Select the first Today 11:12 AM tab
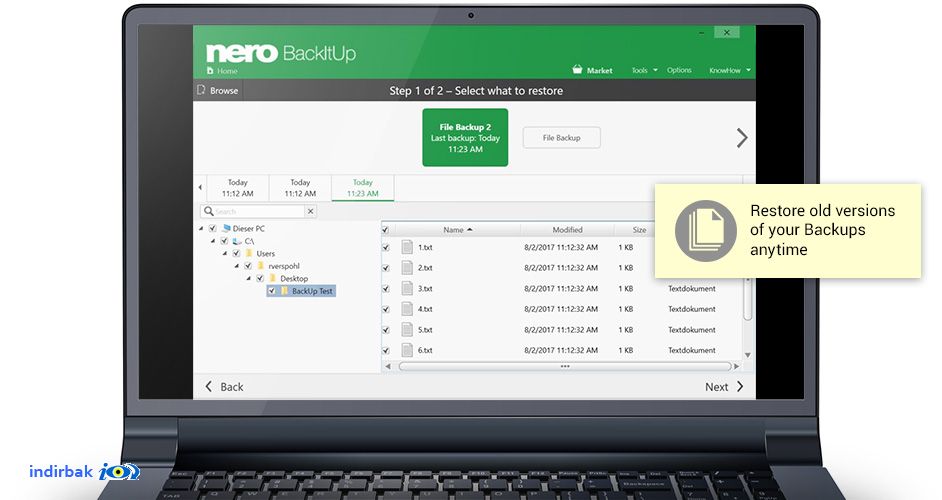This screenshot has width=942, height=500. pos(237,188)
